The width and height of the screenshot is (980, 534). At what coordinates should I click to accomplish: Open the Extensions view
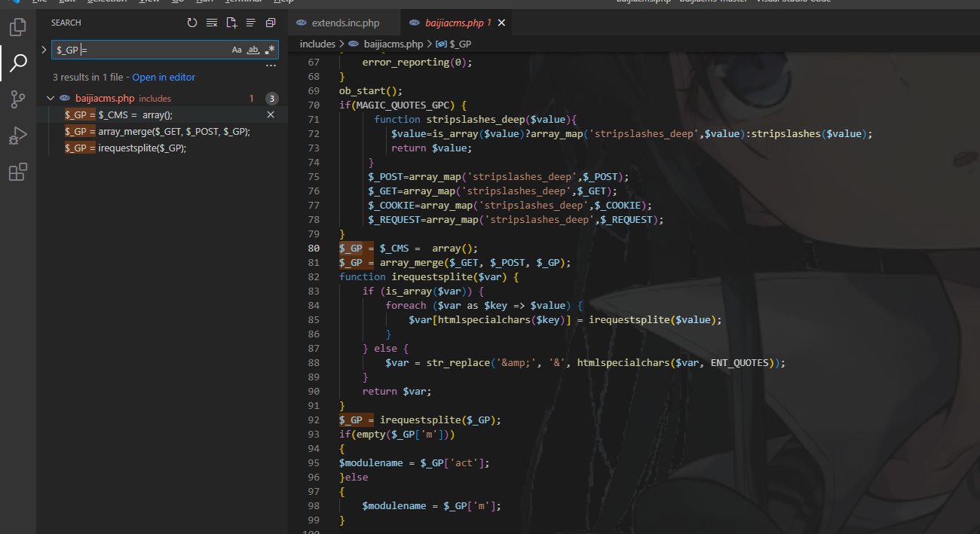pyautogui.click(x=17, y=172)
